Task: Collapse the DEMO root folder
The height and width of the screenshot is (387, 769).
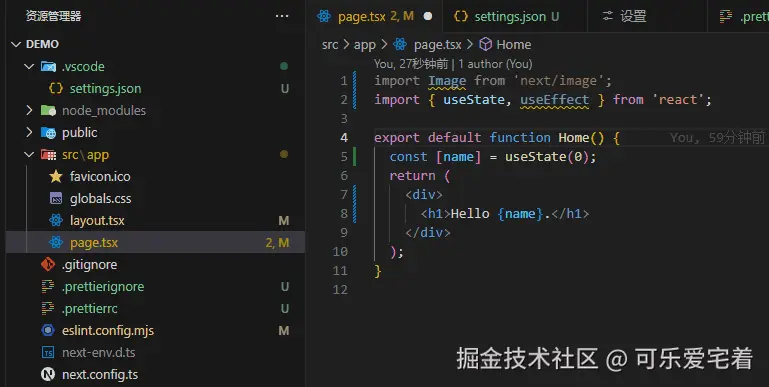Action: pyautogui.click(x=16, y=44)
